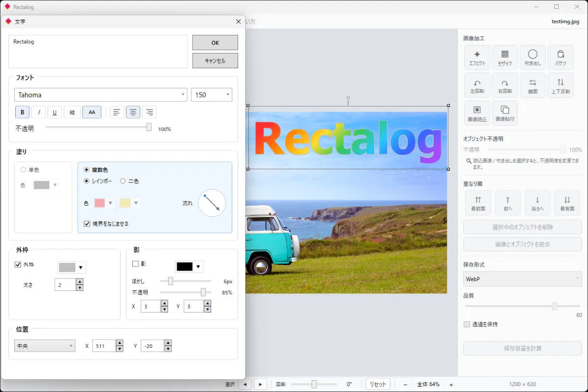
Task: Open the WebP save format dropdown
Action: point(522,279)
